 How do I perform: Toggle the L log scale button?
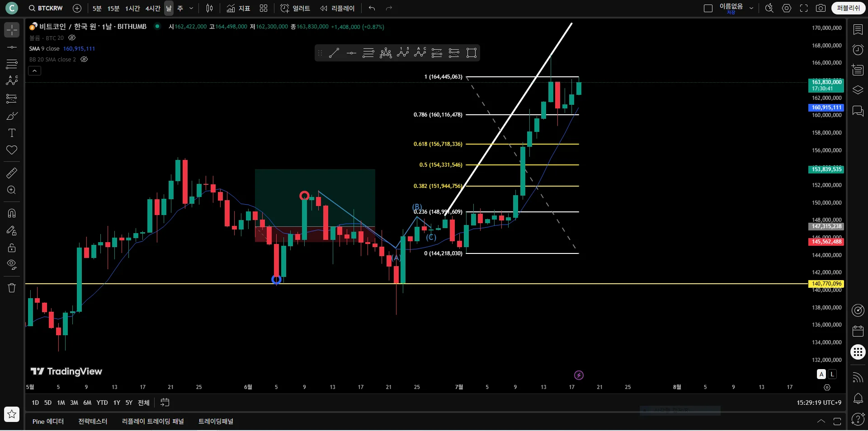pyautogui.click(x=832, y=374)
